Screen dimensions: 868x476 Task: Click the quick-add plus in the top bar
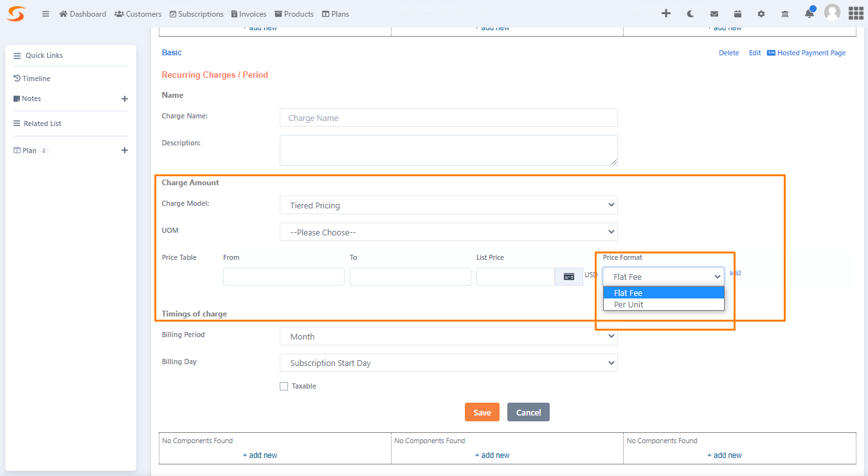click(x=666, y=13)
